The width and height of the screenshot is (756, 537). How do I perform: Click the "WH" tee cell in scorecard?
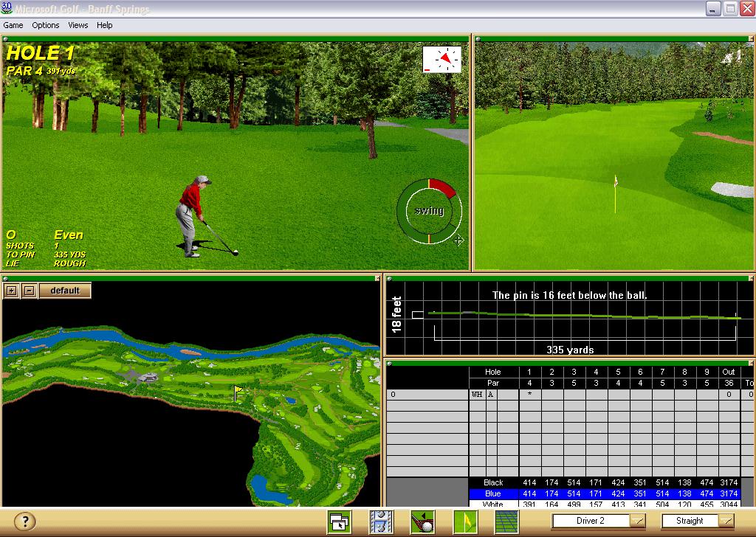477,395
